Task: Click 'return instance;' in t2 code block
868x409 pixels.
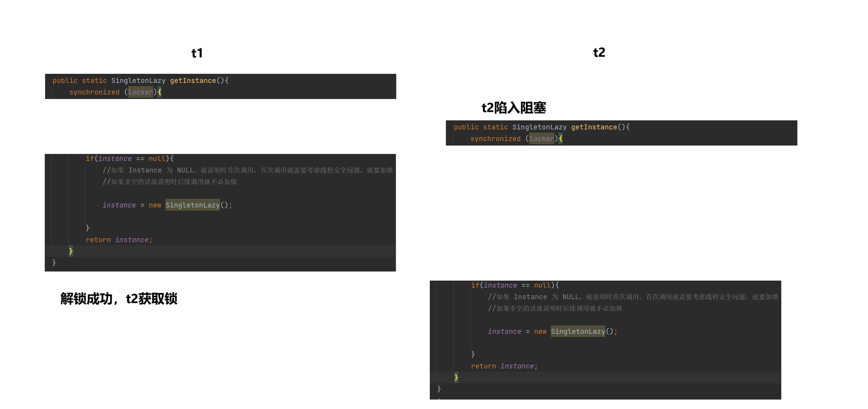Action: (x=504, y=366)
